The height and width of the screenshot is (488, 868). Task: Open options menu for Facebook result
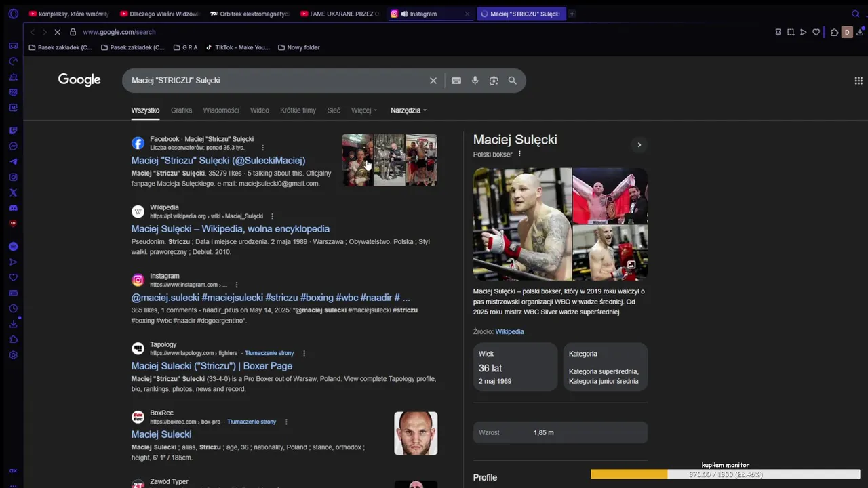click(263, 148)
